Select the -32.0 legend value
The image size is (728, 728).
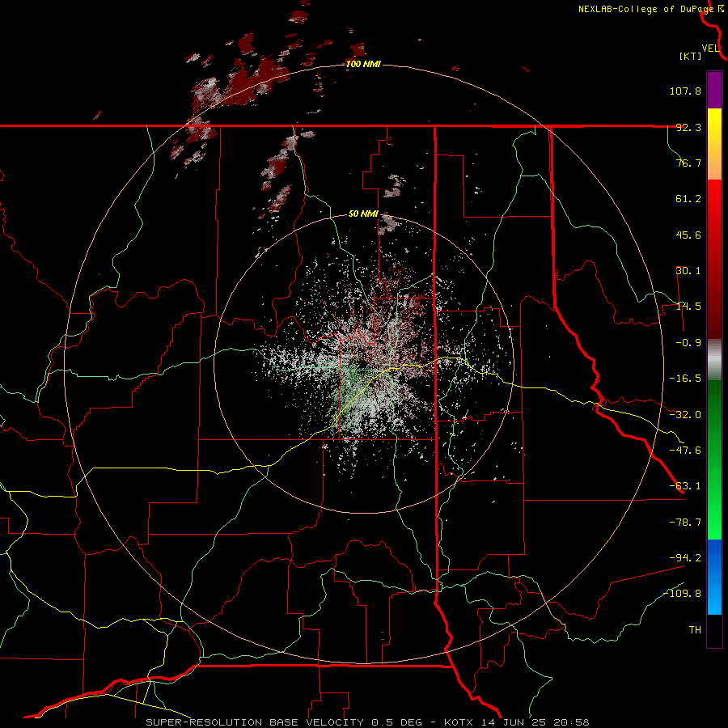685,415
